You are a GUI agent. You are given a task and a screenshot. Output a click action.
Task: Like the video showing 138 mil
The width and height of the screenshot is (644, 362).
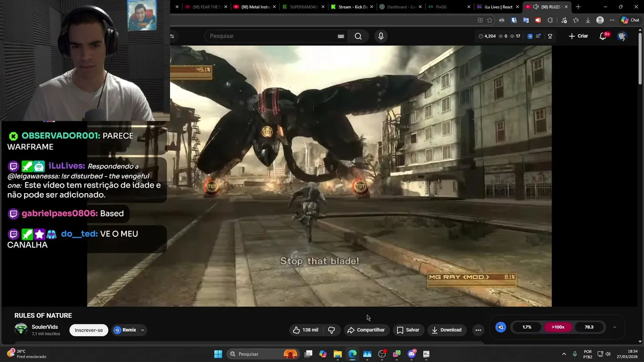click(305, 330)
